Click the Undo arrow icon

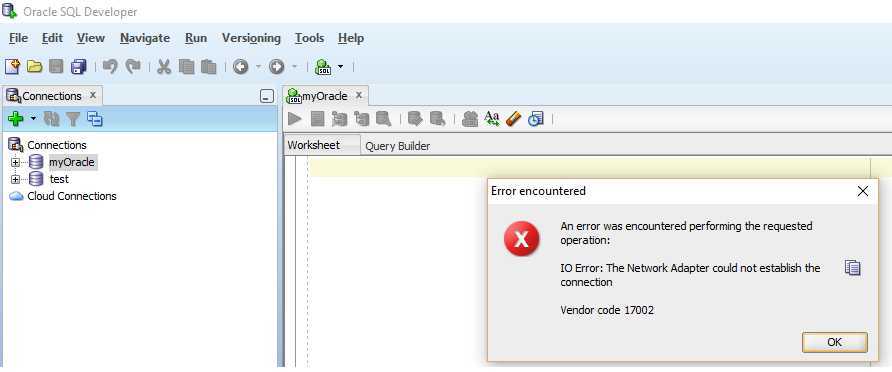click(110, 67)
